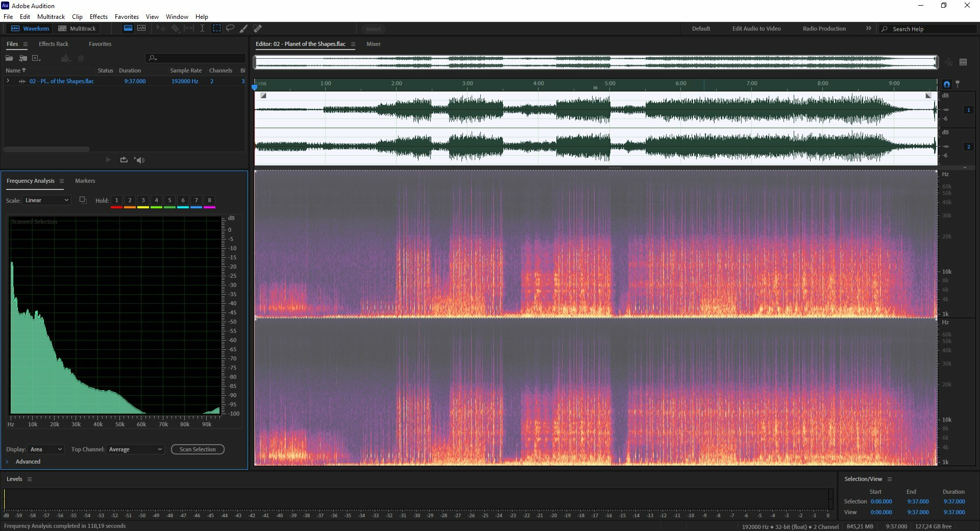Image resolution: width=980 pixels, height=531 pixels.
Task: Open the Frequency Analysis panel menu
Action: pos(62,181)
